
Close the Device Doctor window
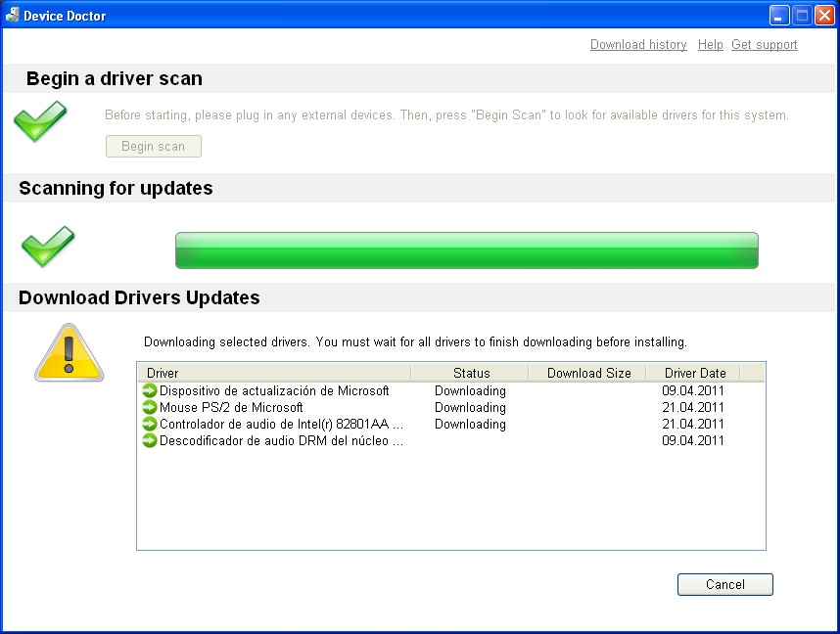824,15
